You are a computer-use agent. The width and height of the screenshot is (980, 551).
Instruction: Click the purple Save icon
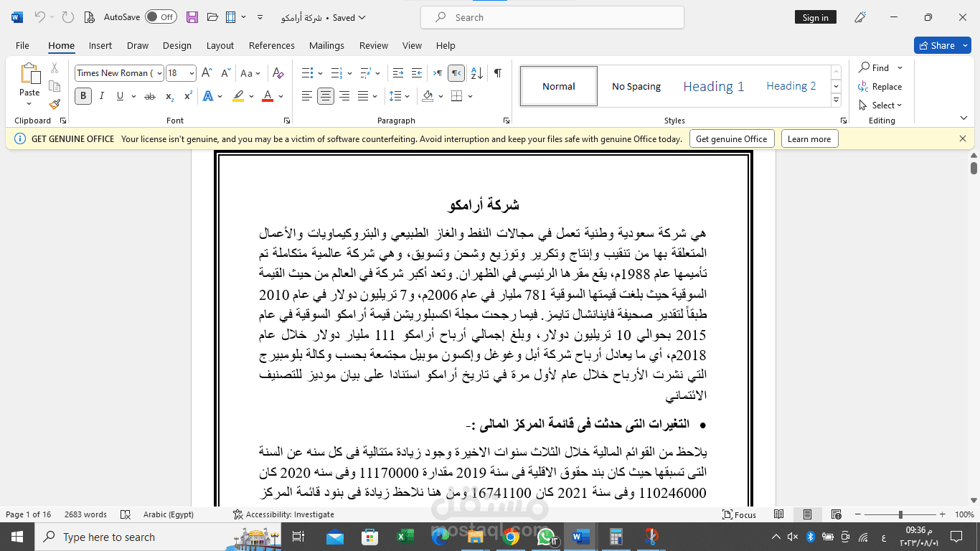(192, 17)
